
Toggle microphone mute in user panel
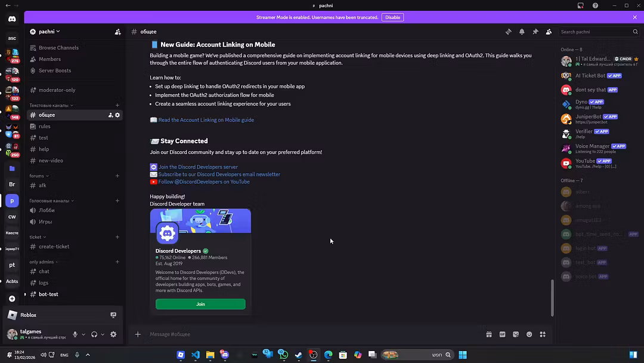(75, 334)
